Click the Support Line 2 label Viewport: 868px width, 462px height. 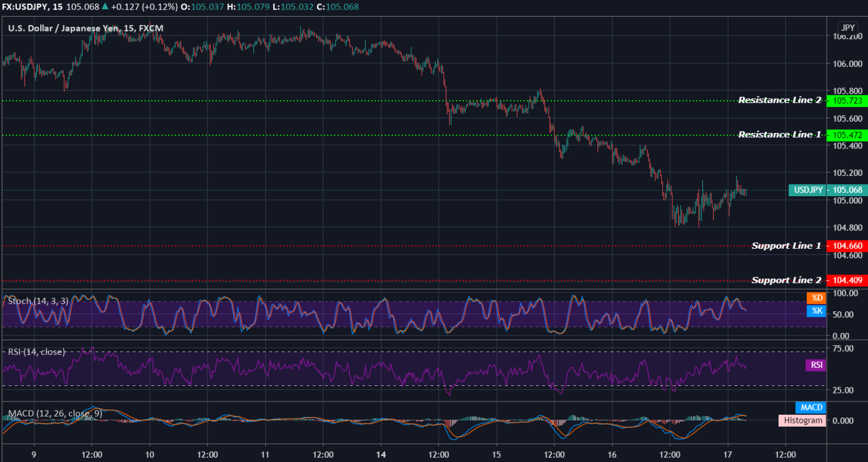pyautogui.click(x=787, y=280)
